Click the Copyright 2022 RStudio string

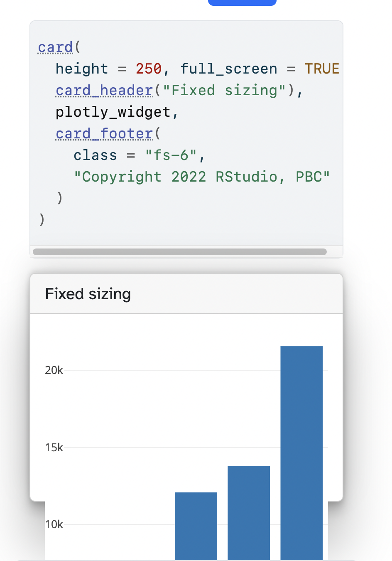pos(202,177)
